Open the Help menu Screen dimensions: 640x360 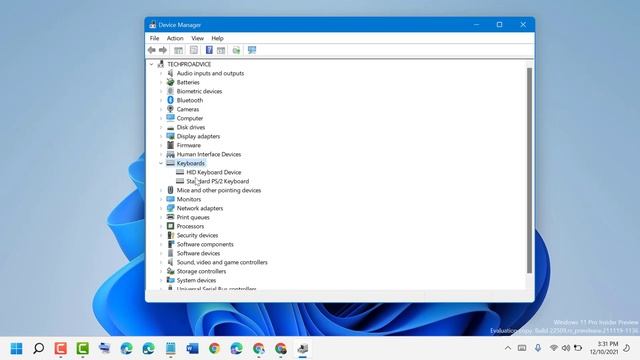coord(217,38)
